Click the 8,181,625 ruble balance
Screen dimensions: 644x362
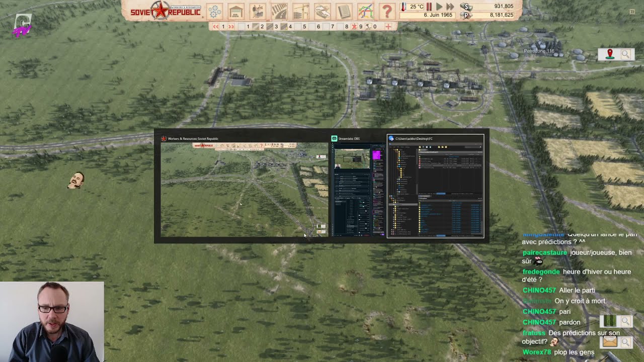(x=501, y=15)
